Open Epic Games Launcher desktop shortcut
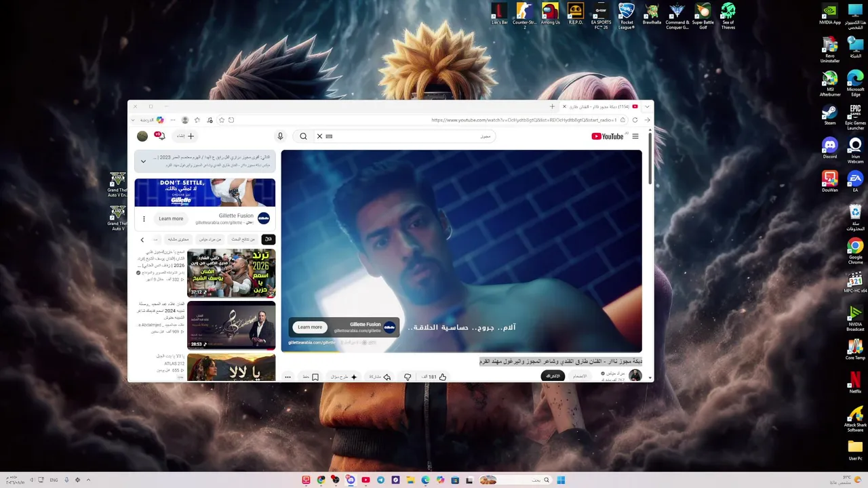 coord(855,117)
